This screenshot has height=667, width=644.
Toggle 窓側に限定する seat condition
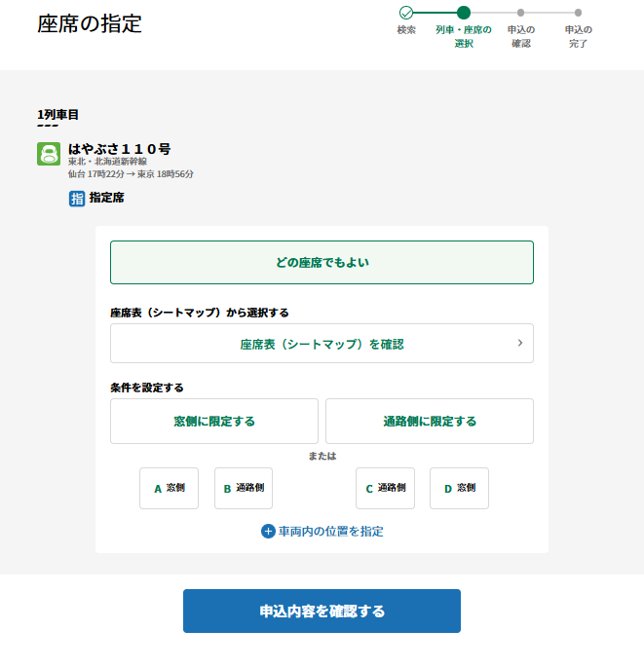[x=214, y=421]
